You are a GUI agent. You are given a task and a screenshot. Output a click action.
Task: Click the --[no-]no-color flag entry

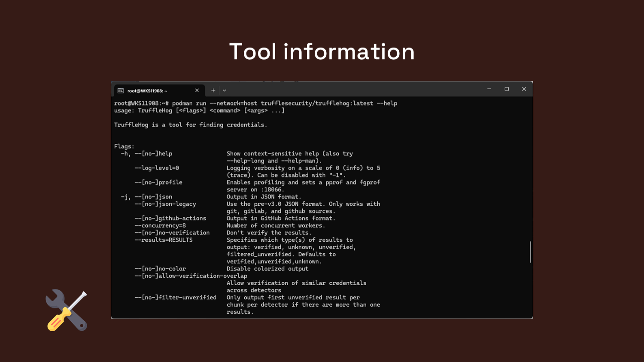pyautogui.click(x=160, y=268)
